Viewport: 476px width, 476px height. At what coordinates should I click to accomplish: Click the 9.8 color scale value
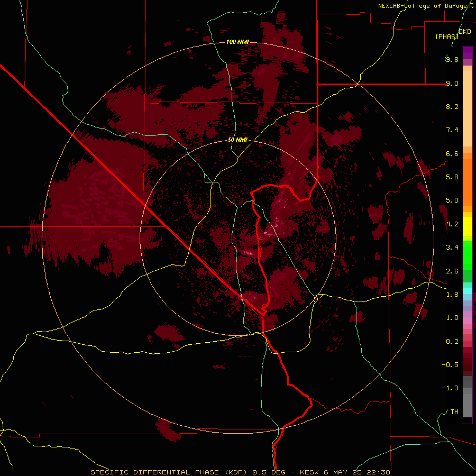point(452,60)
